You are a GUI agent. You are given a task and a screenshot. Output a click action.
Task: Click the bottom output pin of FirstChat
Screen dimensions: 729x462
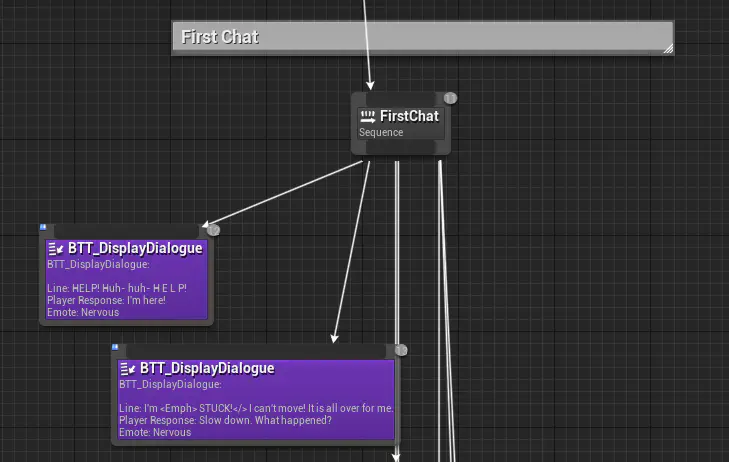pyautogui.click(x=400, y=148)
